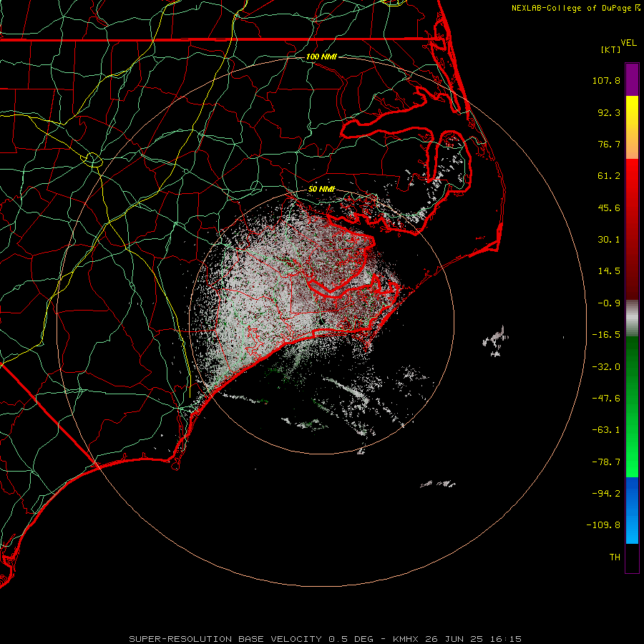Click the TH legend label
This screenshot has height=644, width=644.
[615, 557]
